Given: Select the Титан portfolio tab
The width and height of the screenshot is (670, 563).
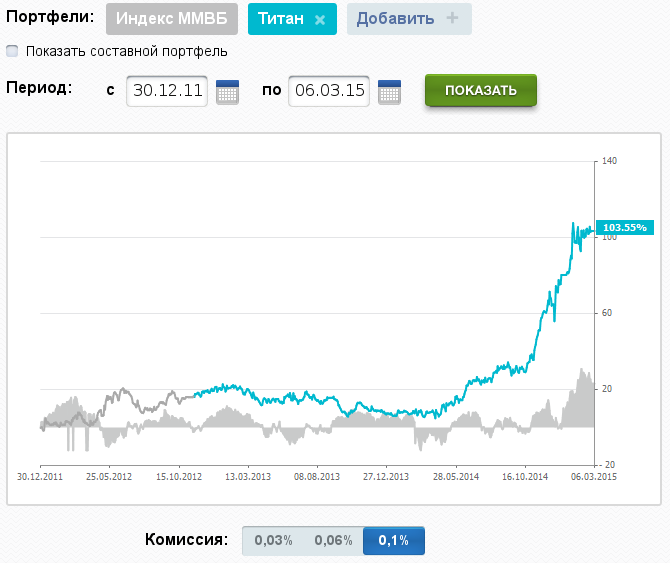Looking at the screenshot, I should tap(281, 19).
